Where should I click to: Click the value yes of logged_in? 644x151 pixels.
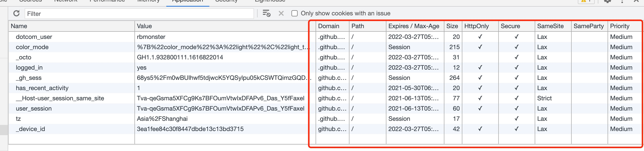pyautogui.click(x=142, y=68)
